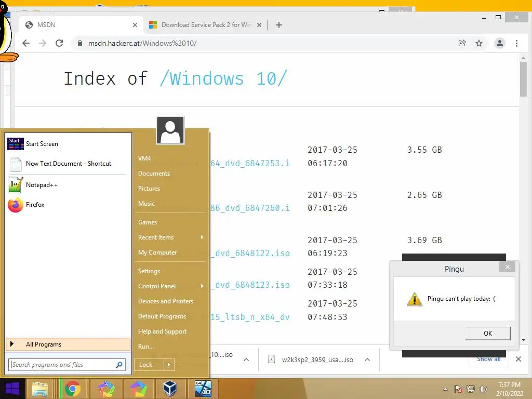Close the Pingu dialog

click(507, 267)
